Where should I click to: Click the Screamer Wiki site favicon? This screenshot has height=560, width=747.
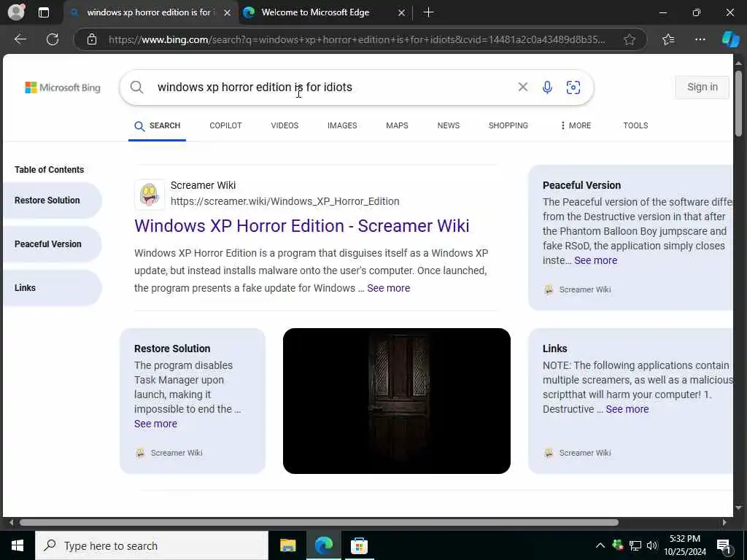(x=150, y=194)
